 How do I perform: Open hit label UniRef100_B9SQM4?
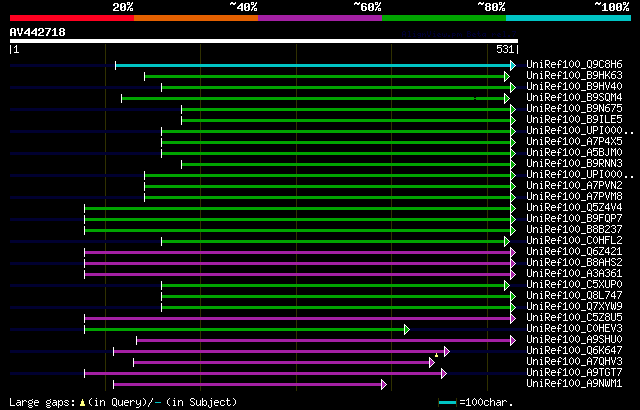574,98
